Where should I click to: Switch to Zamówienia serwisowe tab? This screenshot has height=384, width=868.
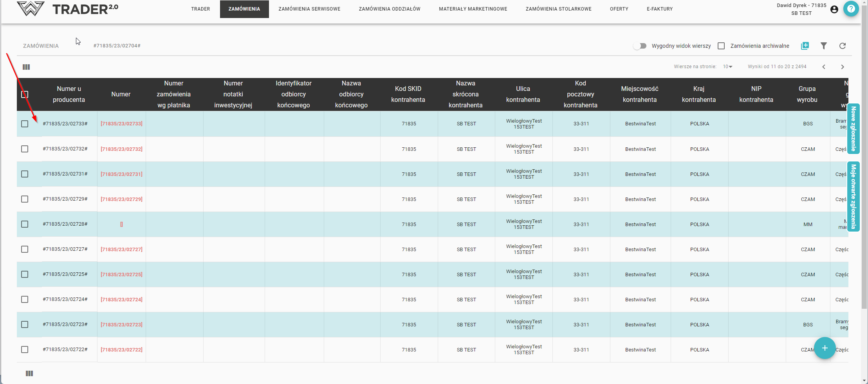coord(309,9)
